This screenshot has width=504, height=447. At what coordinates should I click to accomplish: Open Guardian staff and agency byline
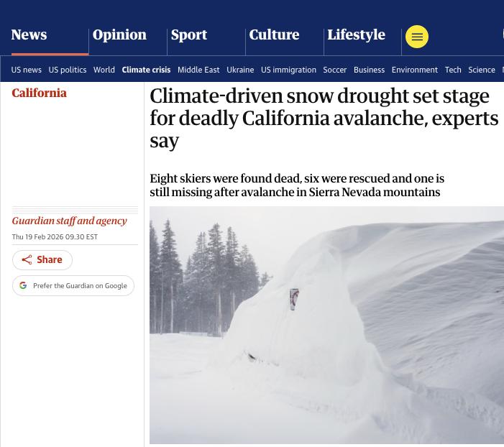click(x=70, y=221)
